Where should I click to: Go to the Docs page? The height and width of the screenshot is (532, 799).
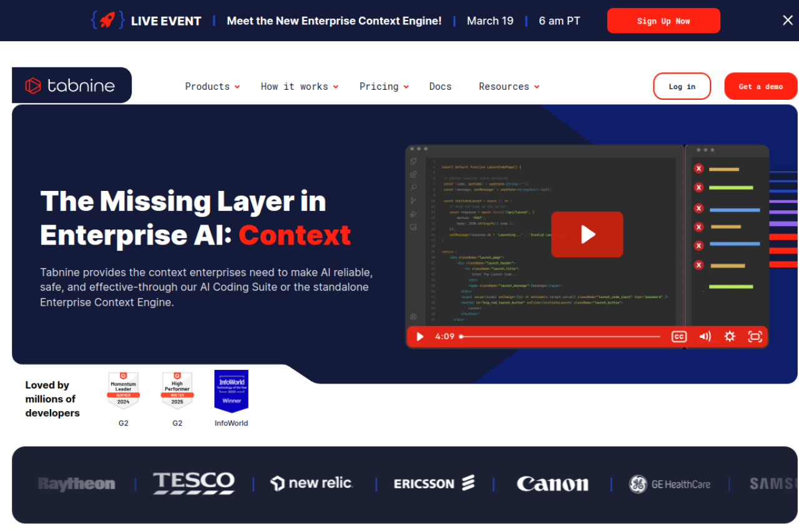coord(440,87)
